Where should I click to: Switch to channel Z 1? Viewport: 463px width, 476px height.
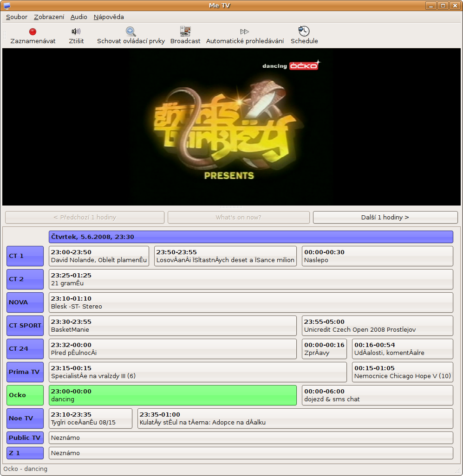point(25,453)
